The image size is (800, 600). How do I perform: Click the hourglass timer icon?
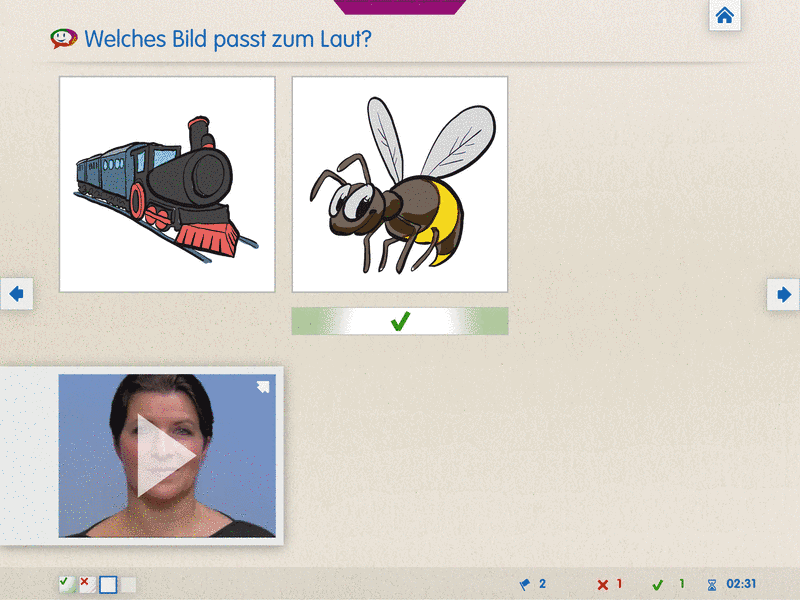coord(712,584)
